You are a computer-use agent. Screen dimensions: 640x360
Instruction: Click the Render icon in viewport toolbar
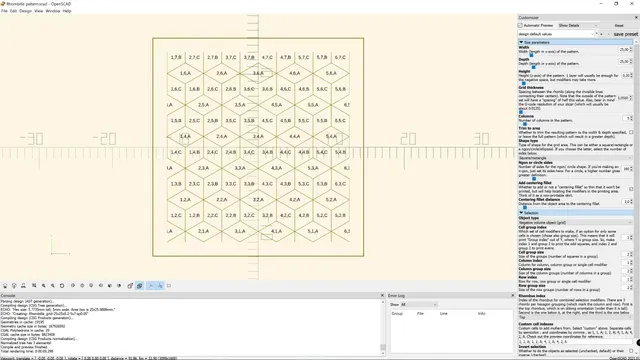[x=14, y=286]
